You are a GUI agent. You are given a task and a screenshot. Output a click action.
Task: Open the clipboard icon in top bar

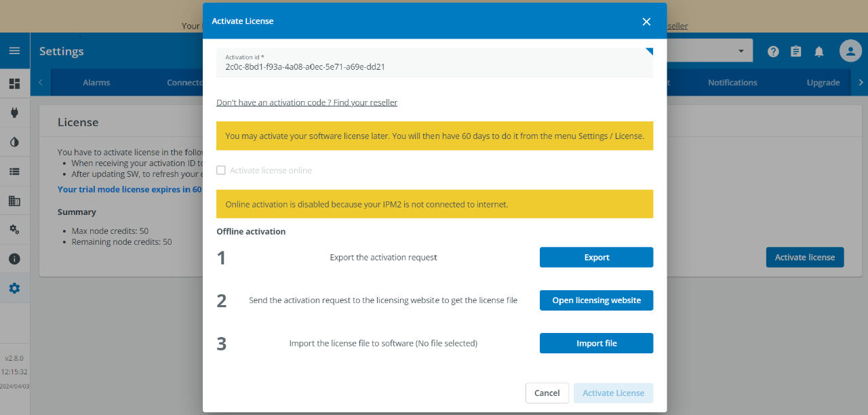795,51
